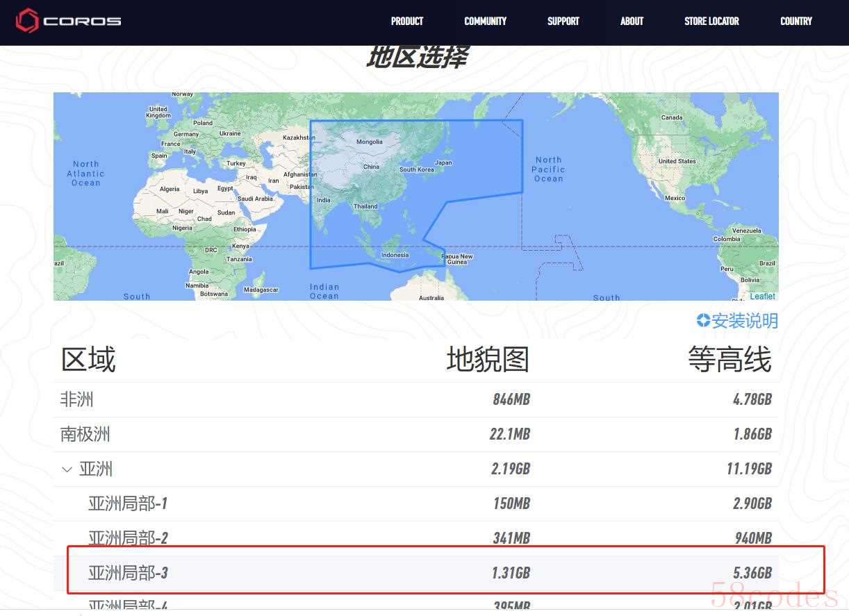
Task: Open the SUPPORT menu
Action: click(x=563, y=21)
